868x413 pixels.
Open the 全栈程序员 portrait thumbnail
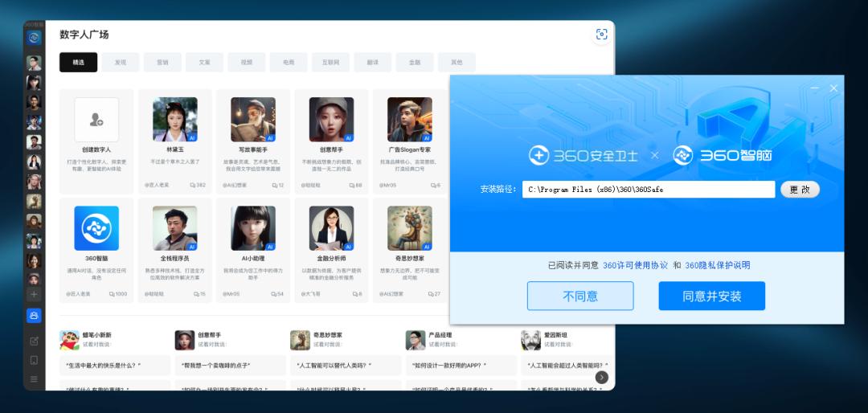pyautogui.click(x=175, y=228)
